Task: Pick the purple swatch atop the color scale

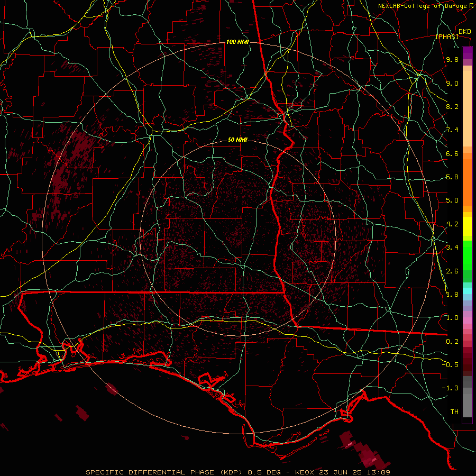Action: point(467,53)
